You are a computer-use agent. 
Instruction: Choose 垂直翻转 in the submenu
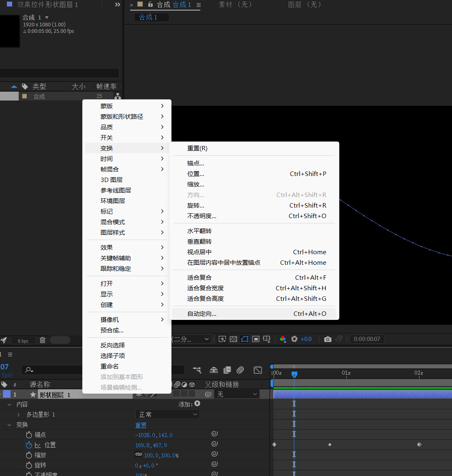click(x=254, y=242)
